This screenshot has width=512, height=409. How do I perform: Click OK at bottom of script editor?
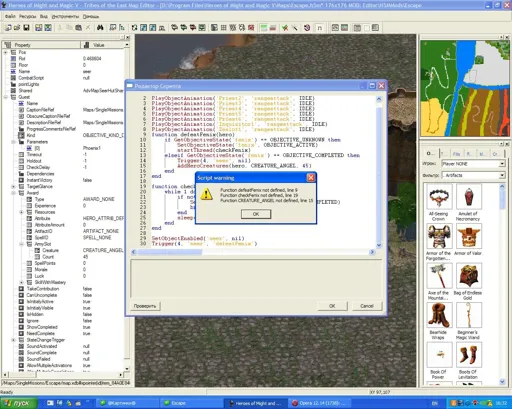[332, 306]
